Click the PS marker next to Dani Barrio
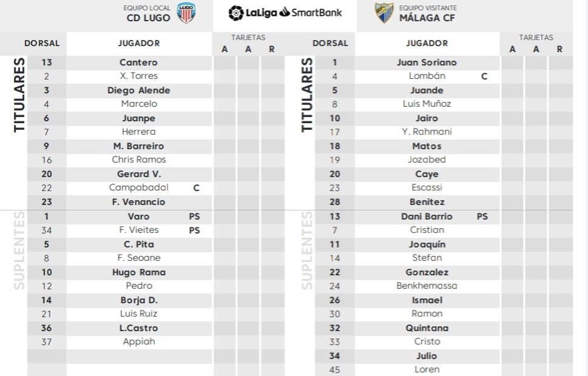Screen dimensions: 588x376 pos(482,217)
